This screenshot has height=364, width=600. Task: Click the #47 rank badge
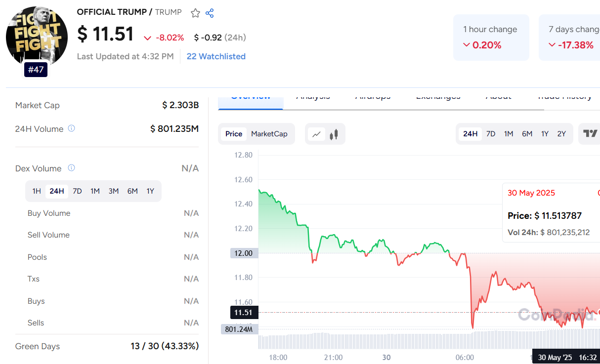point(36,70)
